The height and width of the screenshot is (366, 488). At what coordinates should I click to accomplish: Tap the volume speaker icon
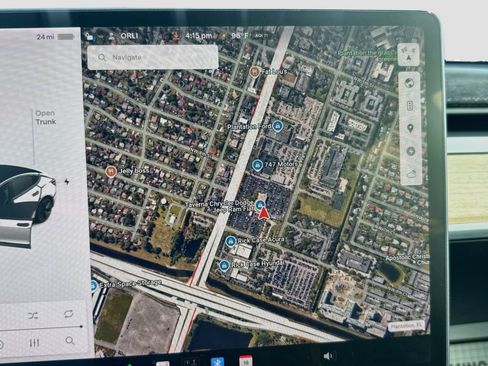click(x=328, y=356)
